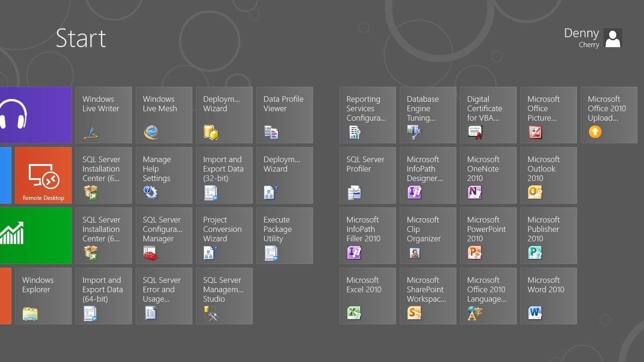Launch Import and Export Data (64-bit)
Viewport: 644px width, 362px height.
pyautogui.click(x=104, y=296)
